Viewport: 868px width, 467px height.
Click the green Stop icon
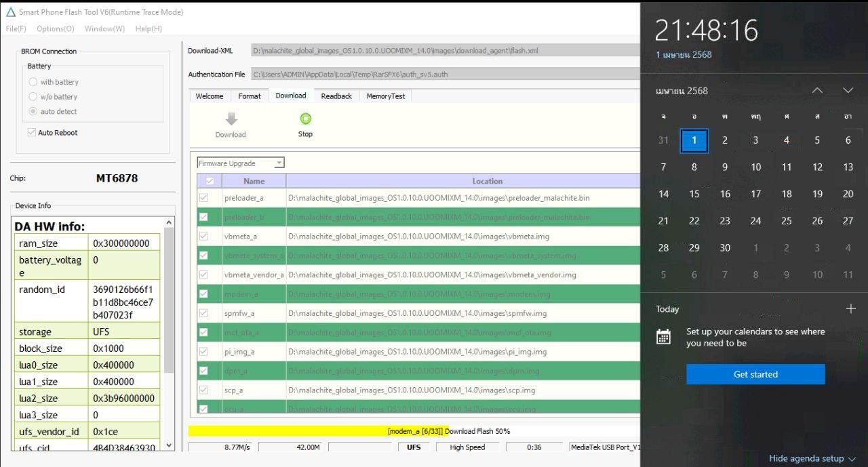(x=305, y=119)
